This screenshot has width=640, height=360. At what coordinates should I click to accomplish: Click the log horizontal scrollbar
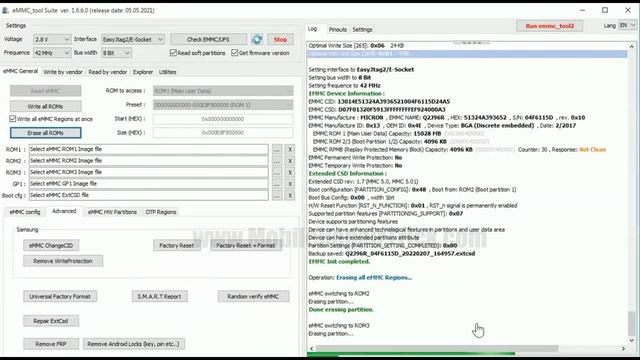pos(437,349)
